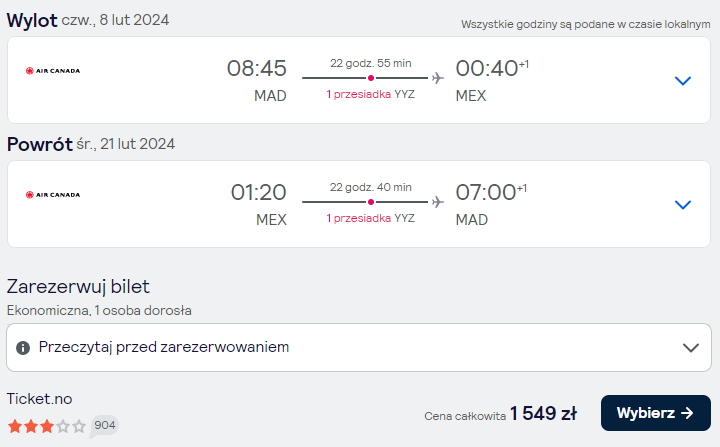
Task: Click the Wybierz button
Action: tap(656, 413)
